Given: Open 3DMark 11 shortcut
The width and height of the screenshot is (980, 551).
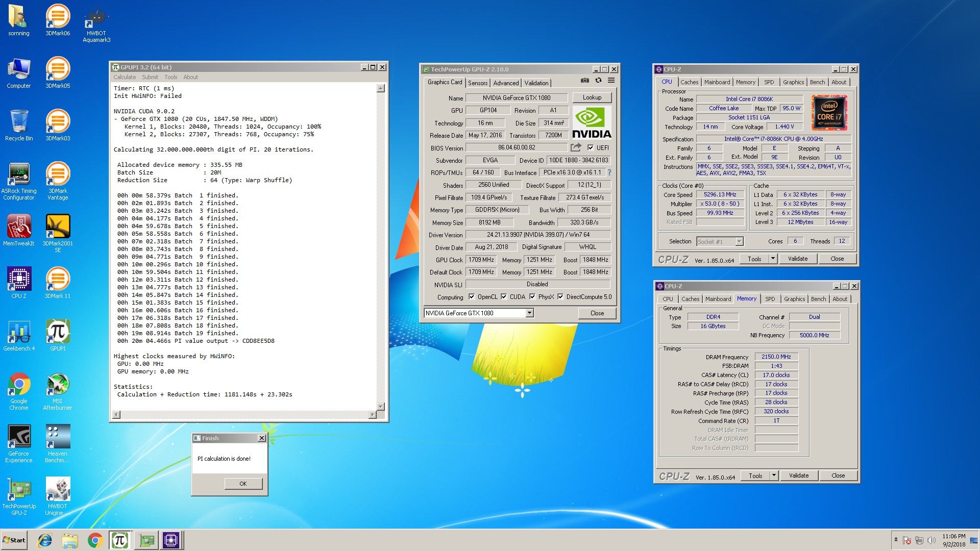Looking at the screenshot, I should pyautogui.click(x=58, y=283).
